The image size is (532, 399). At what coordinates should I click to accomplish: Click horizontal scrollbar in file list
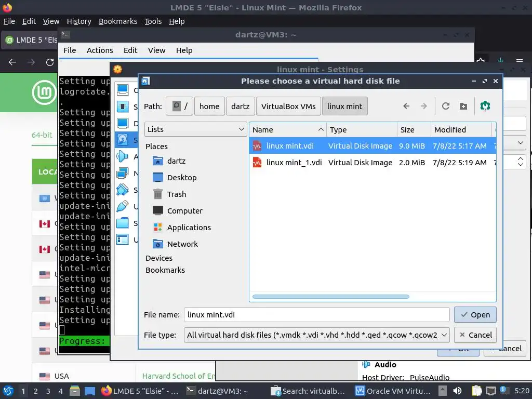pos(331,297)
